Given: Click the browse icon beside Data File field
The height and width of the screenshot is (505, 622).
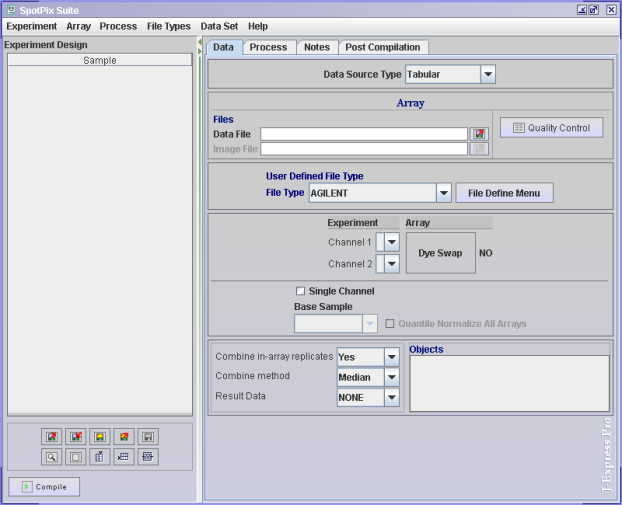Looking at the screenshot, I should tap(479, 134).
